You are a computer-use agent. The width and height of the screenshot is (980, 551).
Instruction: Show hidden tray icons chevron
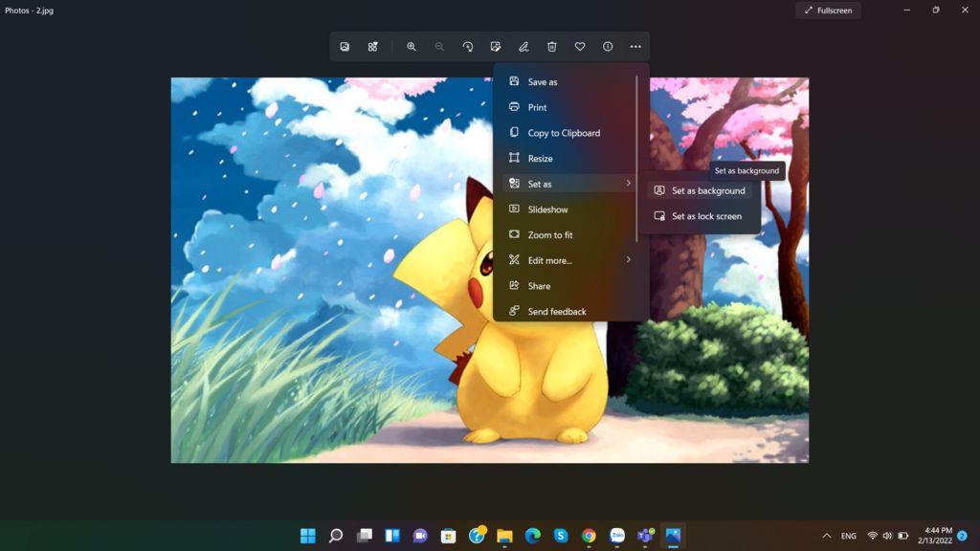click(x=826, y=536)
